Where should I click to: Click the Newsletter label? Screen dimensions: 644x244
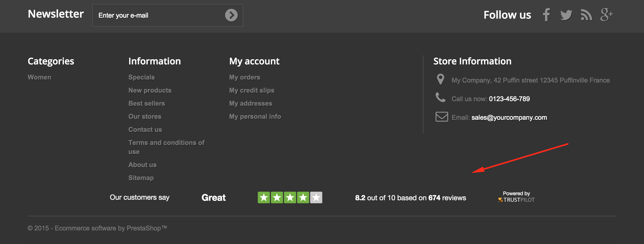[x=56, y=14]
